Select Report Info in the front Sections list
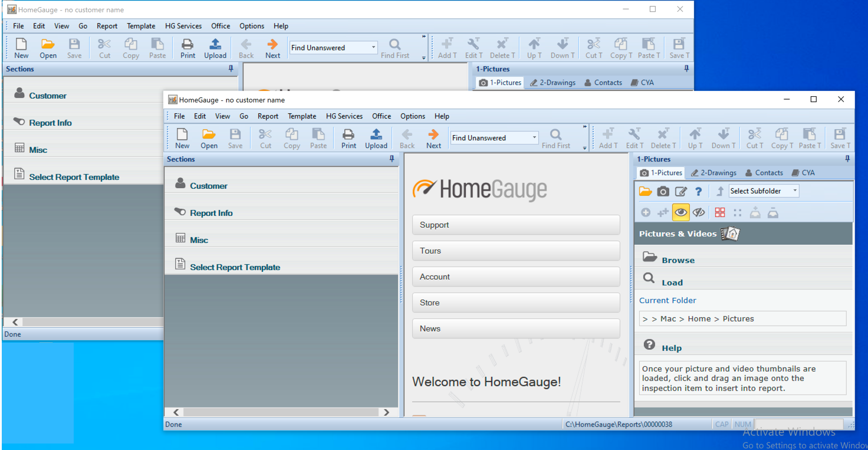This screenshot has height=450, width=868. tap(211, 213)
